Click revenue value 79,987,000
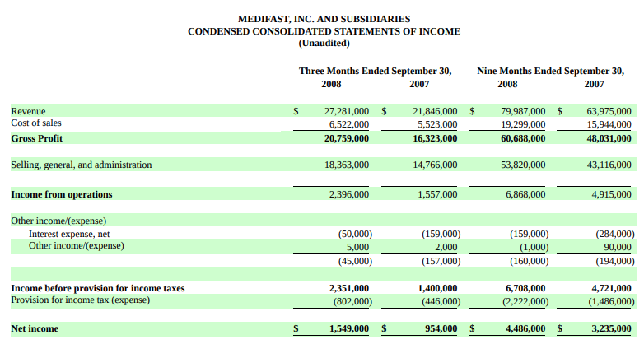This screenshot has width=644, height=344. (x=523, y=111)
